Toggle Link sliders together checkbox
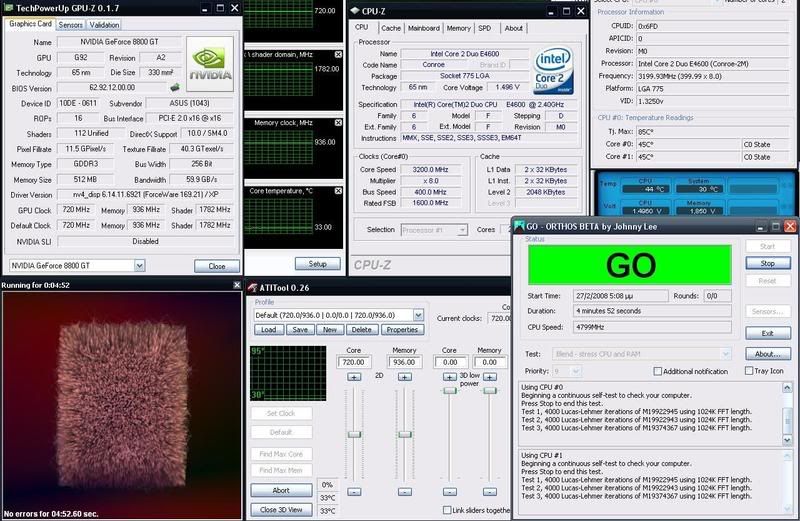Screen dimensions: 800x521 tap(447, 510)
